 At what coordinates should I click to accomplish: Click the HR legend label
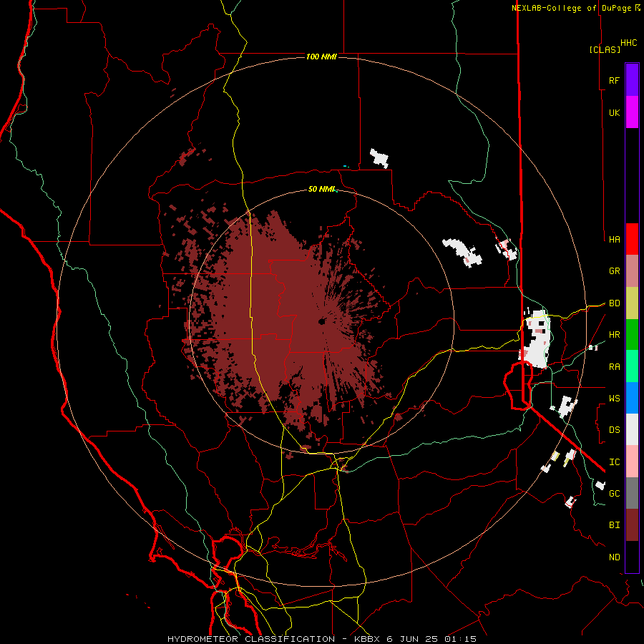point(614,335)
